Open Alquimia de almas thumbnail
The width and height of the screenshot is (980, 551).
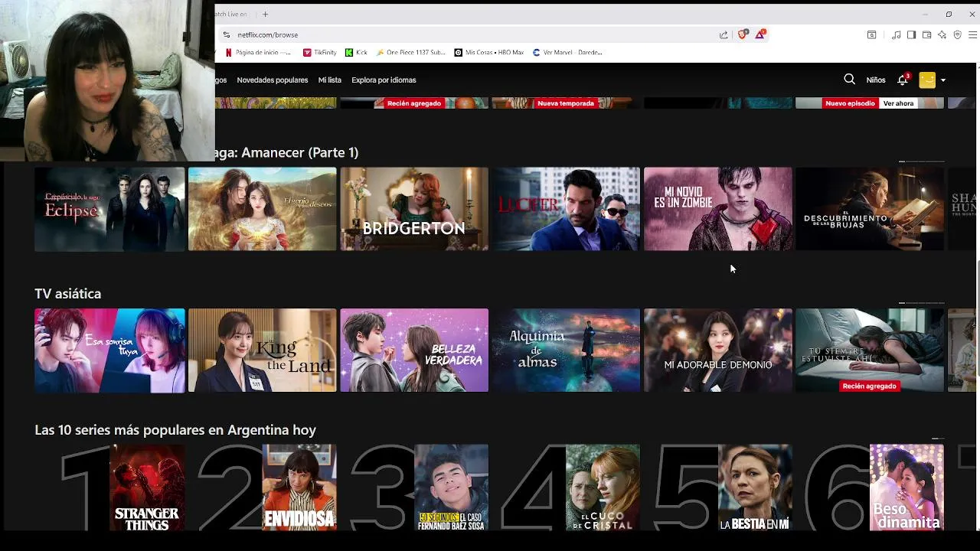566,350
